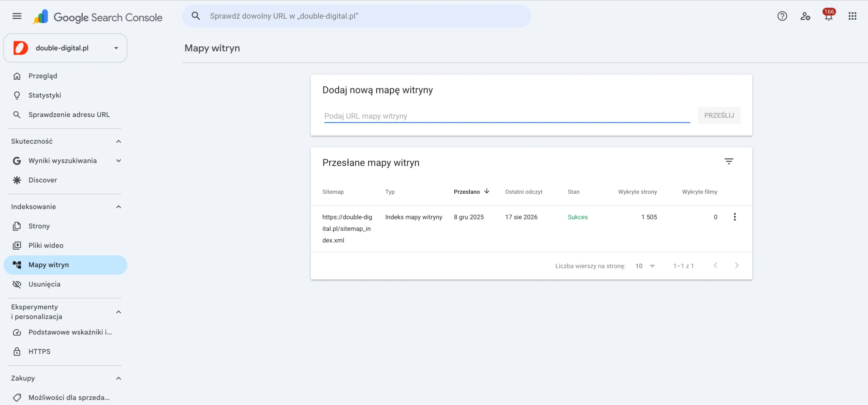Collapse the Zakupy section
The width and height of the screenshot is (868, 405).
(x=118, y=379)
